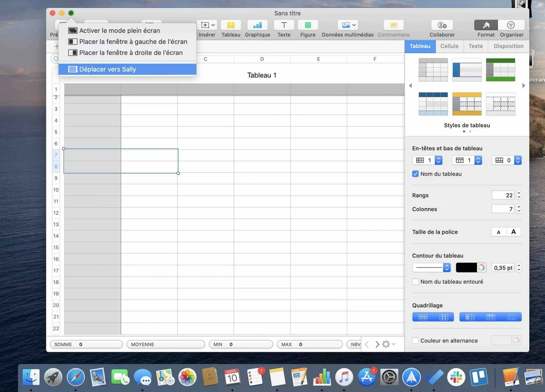Open Finder from the Dock
Screen dimensions: 545x392
tap(31, 377)
